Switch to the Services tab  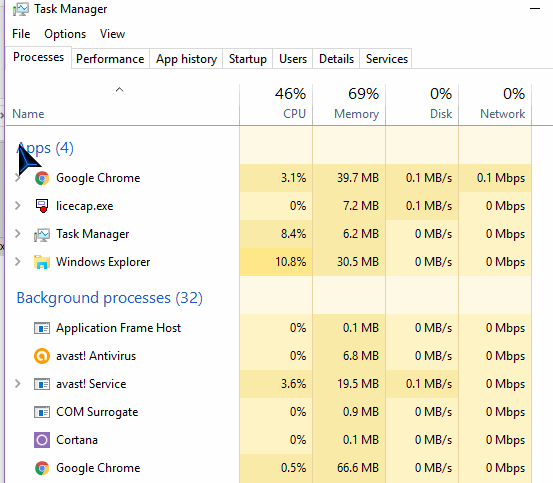pyautogui.click(x=387, y=59)
